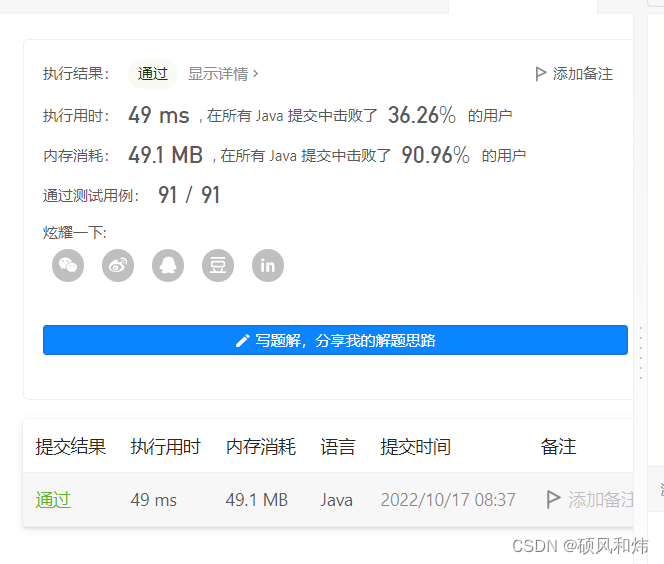The image size is (664, 564).
Task: Share result via LinkedIn icon
Action: click(x=268, y=265)
